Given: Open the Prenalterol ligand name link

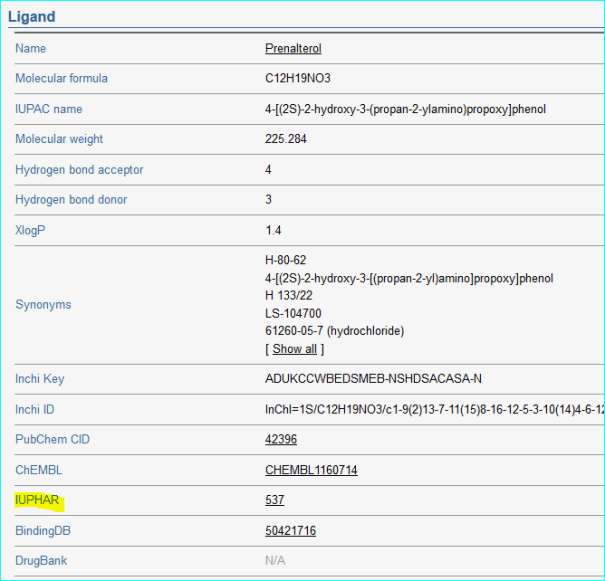Looking at the screenshot, I should [293, 48].
